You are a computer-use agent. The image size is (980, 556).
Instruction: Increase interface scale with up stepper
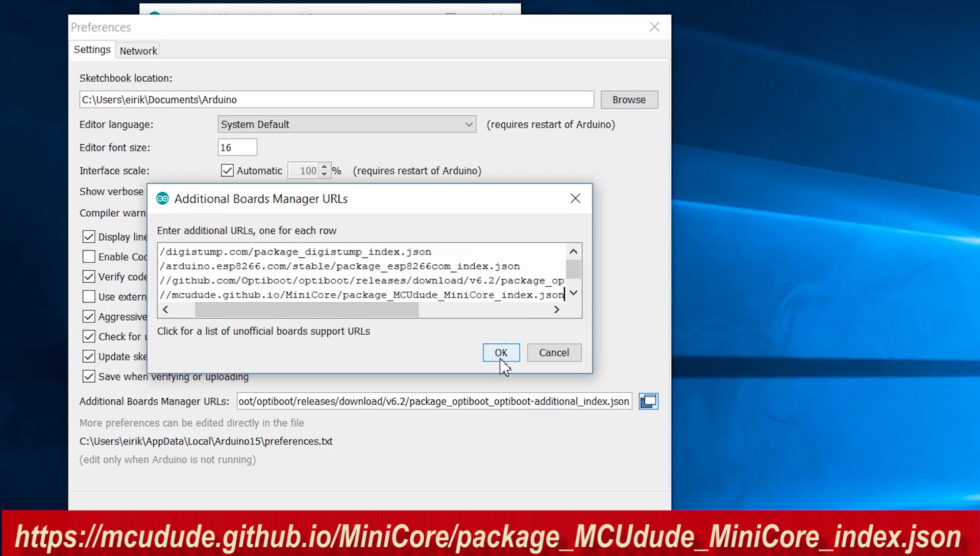pos(324,167)
